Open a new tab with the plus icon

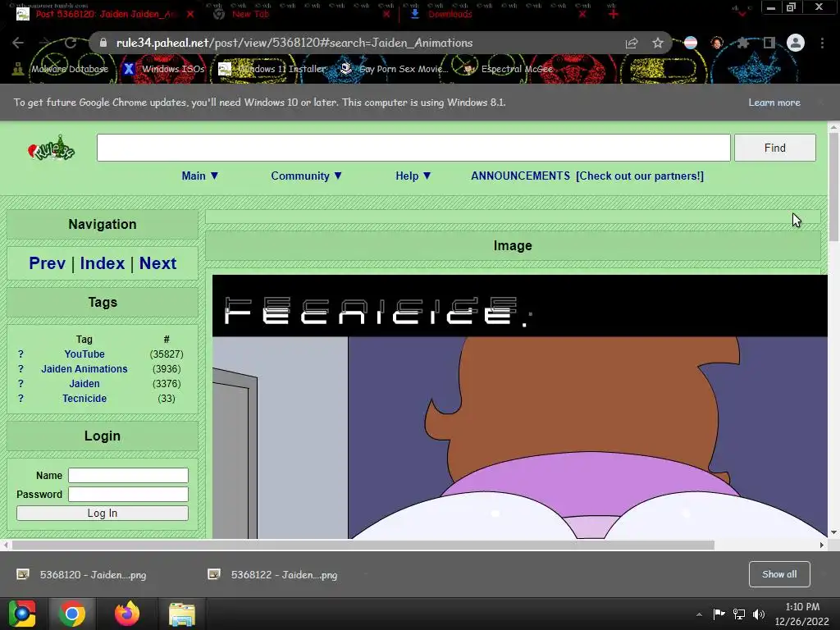(614, 14)
